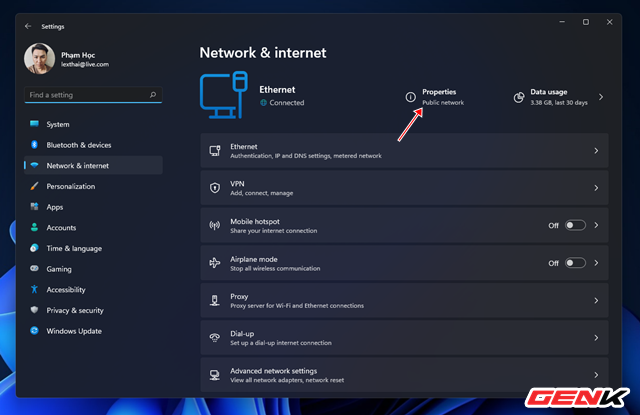Focus the Find a setting search box
This screenshot has width=640, height=415.
(93, 95)
